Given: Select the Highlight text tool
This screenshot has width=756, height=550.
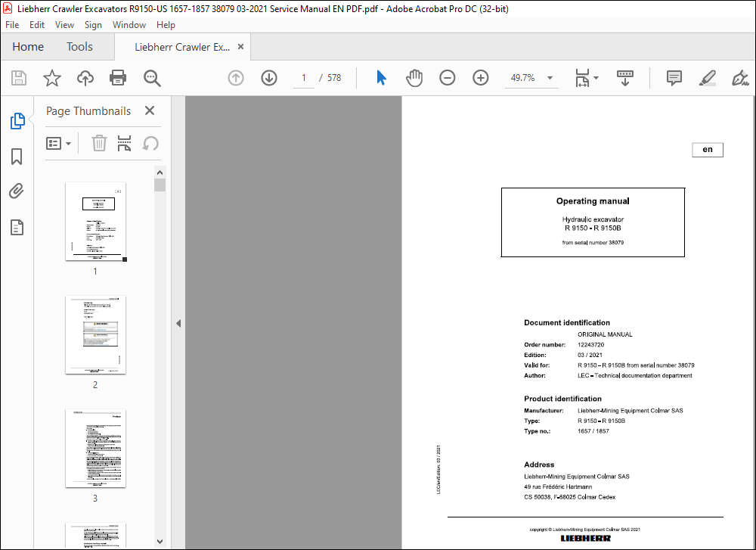Looking at the screenshot, I should [707, 78].
